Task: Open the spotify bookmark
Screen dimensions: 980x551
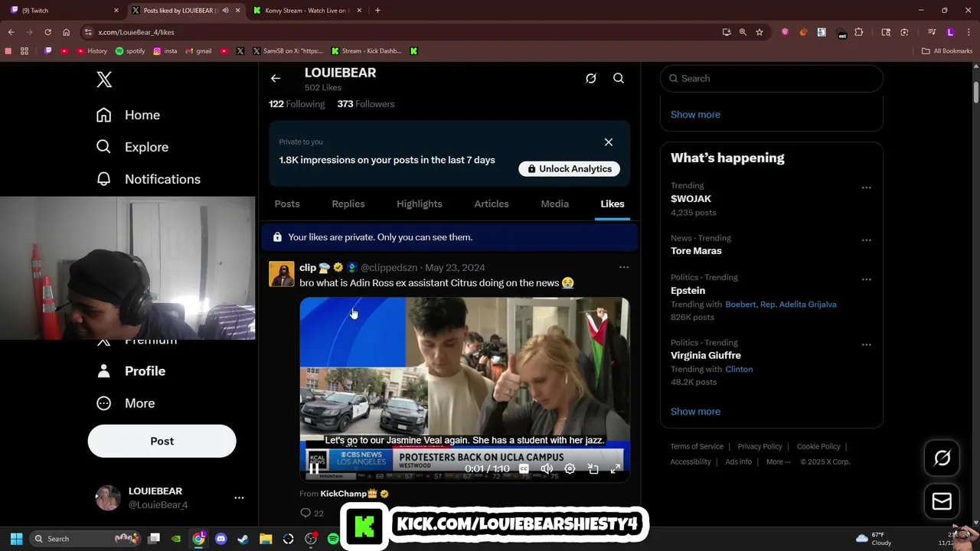Action: [x=130, y=51]
